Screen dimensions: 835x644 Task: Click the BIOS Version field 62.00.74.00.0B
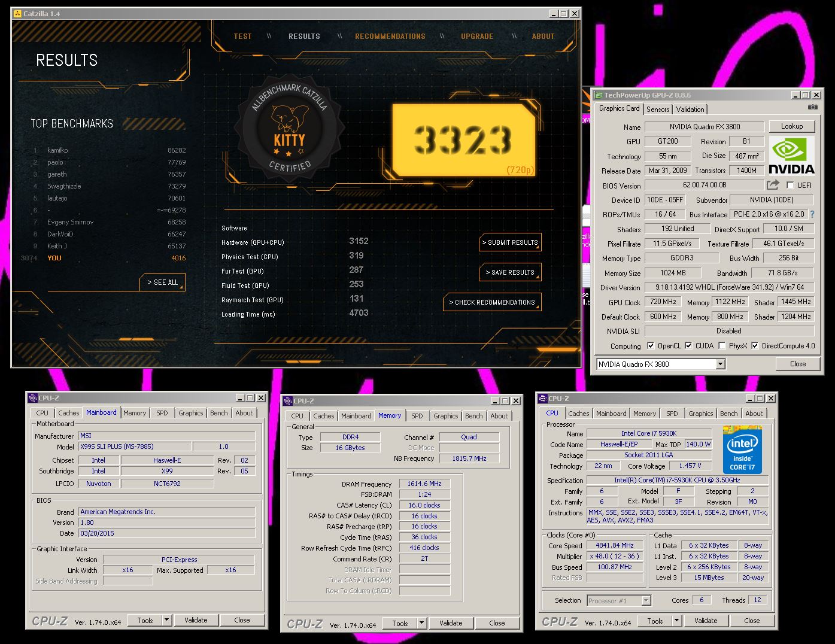[x=705, y=186]
